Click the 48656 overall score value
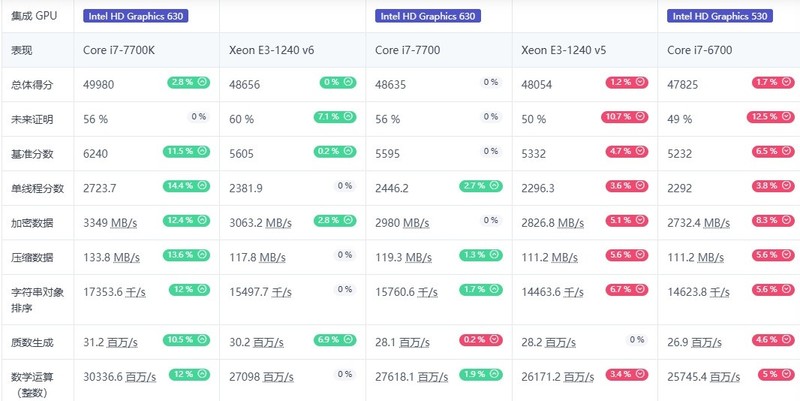Viewport: 800px width, 401px height. click(244, 85)
